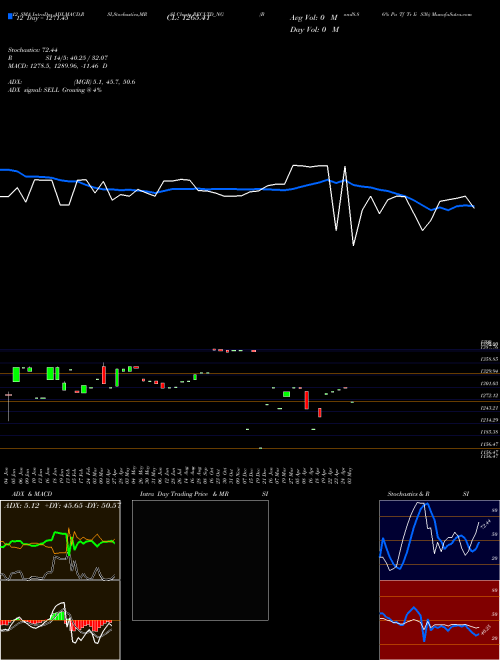Click the Avg Vol: 0 M label
This screenshot has height=660, width=500.
click(x=314, y=18)
